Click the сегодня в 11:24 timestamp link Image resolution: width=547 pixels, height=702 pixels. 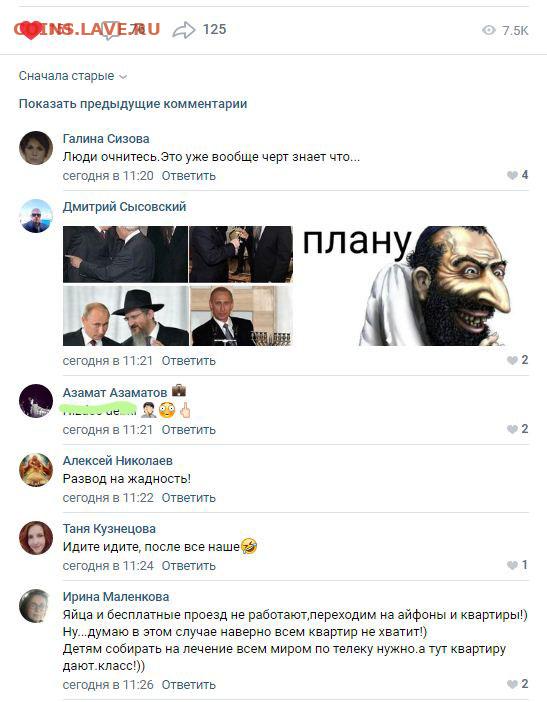click(x=108, y=566)
